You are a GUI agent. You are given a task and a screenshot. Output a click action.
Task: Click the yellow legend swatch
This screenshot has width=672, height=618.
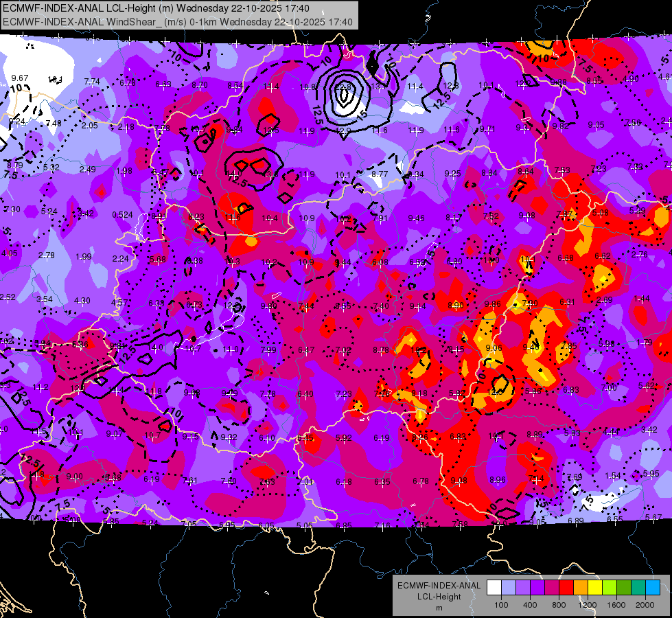coord(595,588)
